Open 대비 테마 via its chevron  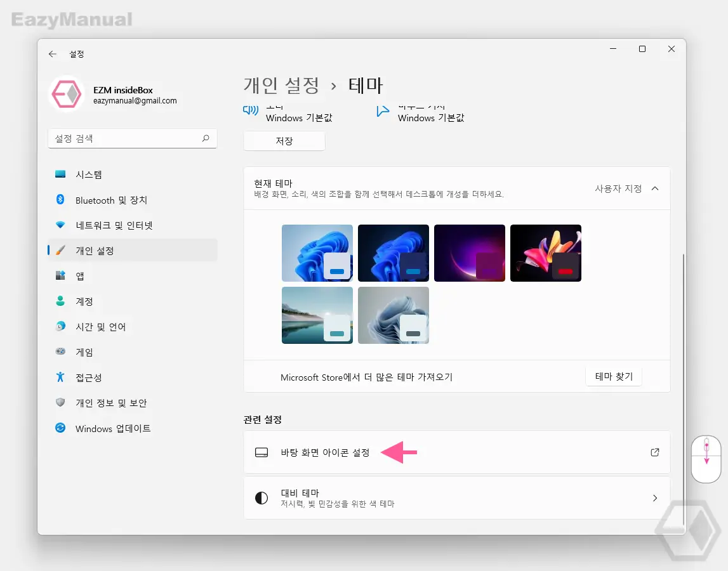pyautogui.click(x=655, y=498)
